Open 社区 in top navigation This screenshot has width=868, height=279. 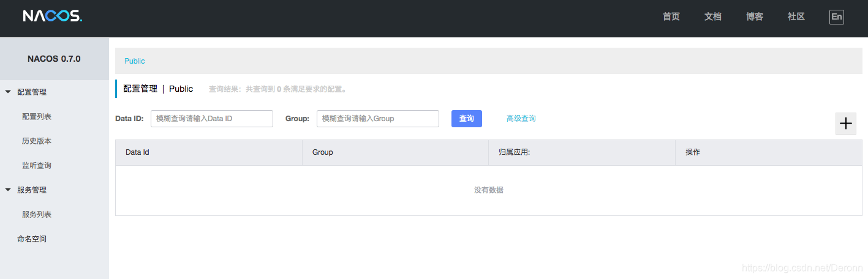pyautogui.click(x=796, y=17)
